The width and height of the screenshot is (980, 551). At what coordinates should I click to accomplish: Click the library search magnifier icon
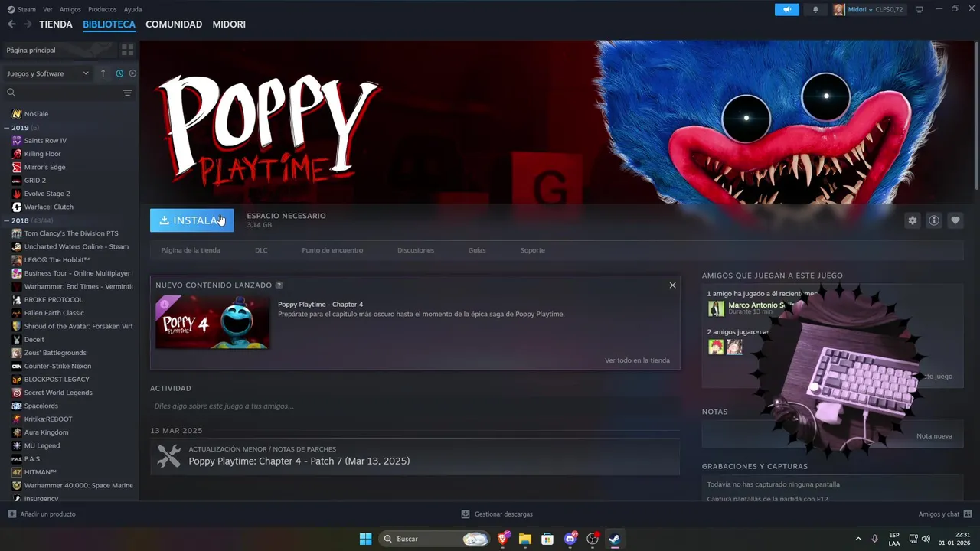coord(11,93)
